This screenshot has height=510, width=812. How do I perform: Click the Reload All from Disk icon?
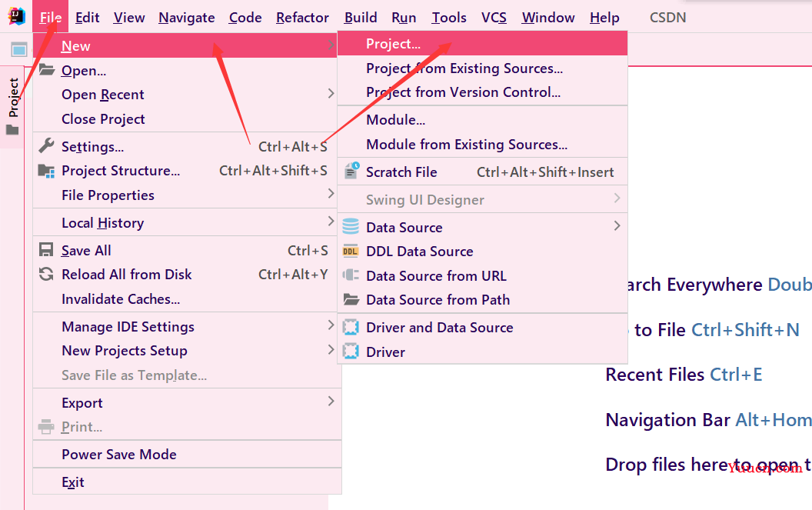click(46, 274)
